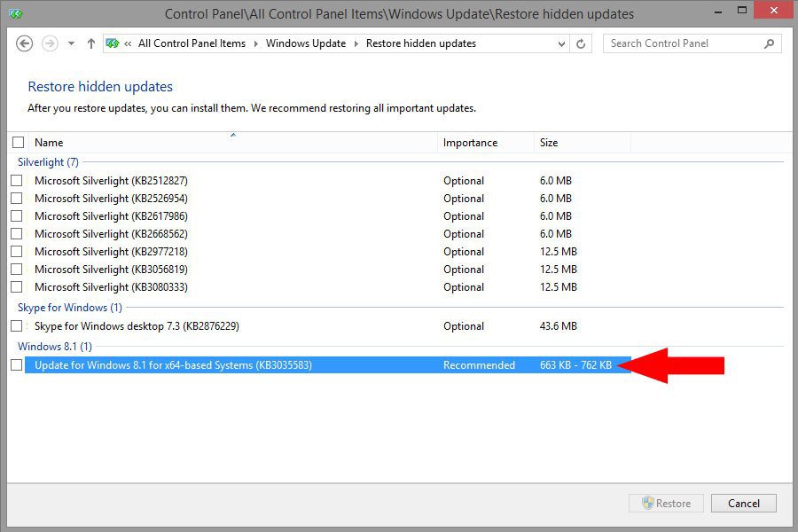The width and height of the screenshot is (798, 532).
Task: Click Optional importance for KB3080333 row
Action: tap(464, 287)
